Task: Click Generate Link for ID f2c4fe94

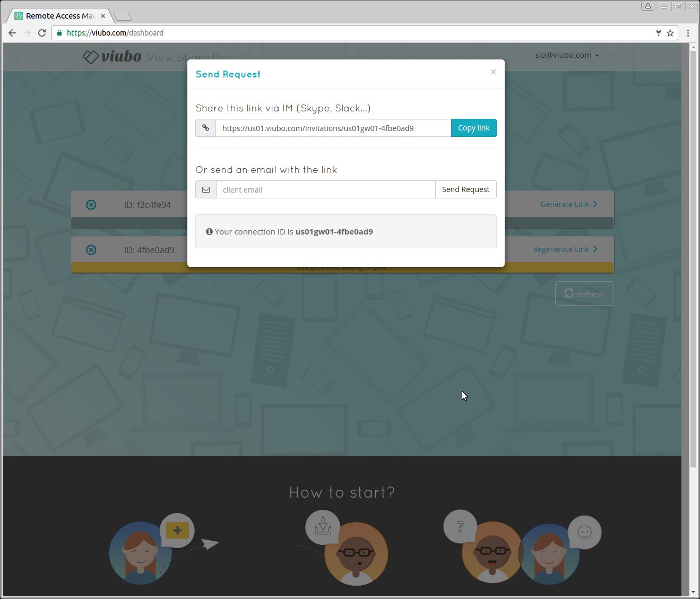Action: 569,204
